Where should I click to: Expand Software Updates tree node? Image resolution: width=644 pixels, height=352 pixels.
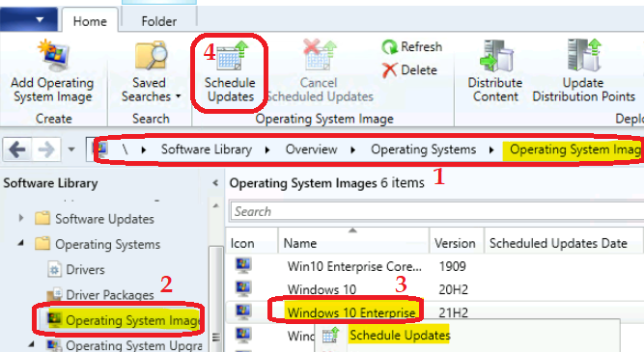coord(21,218)
